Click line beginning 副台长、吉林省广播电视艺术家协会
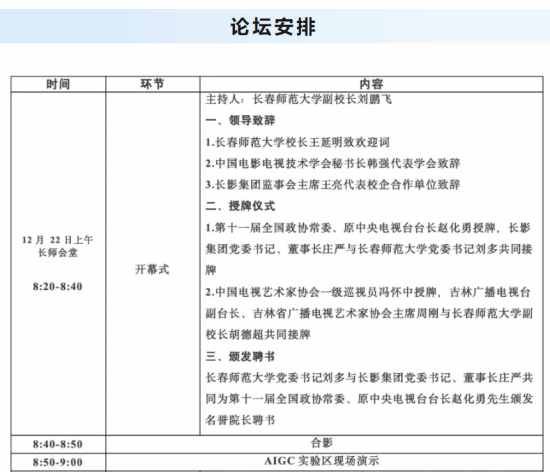The width and height of the screenshot is (550, 472). click(x=369, y=313)
